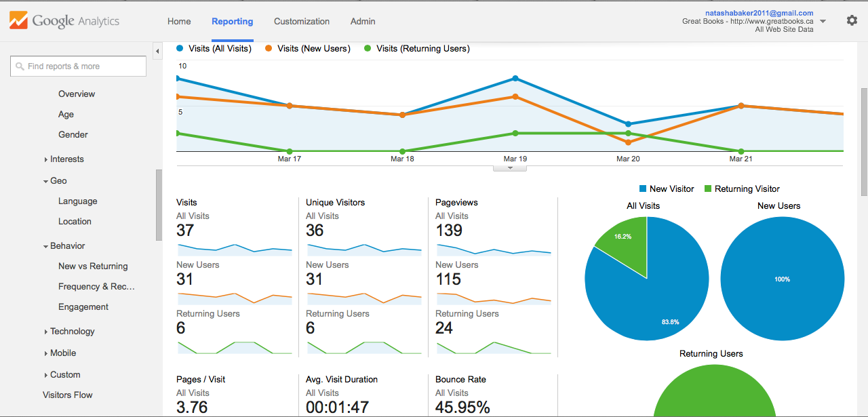Click the Mar 20 orange data point
868x417 pixels.
click(x=628, y=142)
